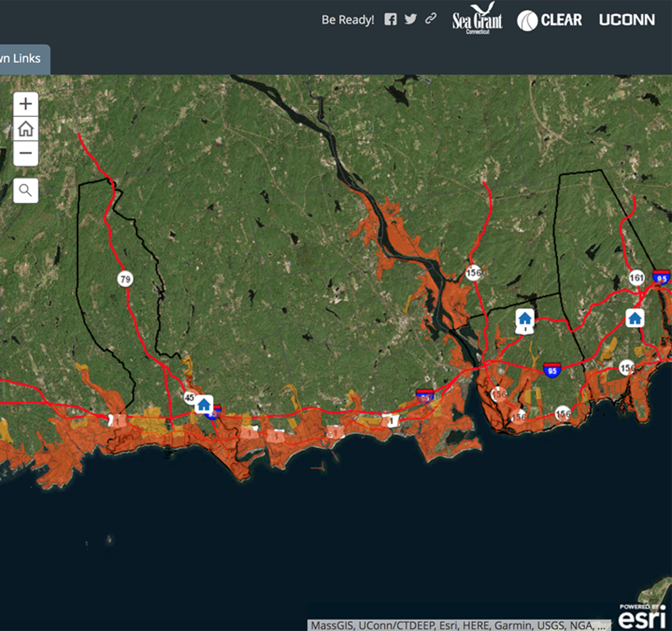Open the UCONN logo link
This screenshot has height=631, width=672.
(626, 20)
